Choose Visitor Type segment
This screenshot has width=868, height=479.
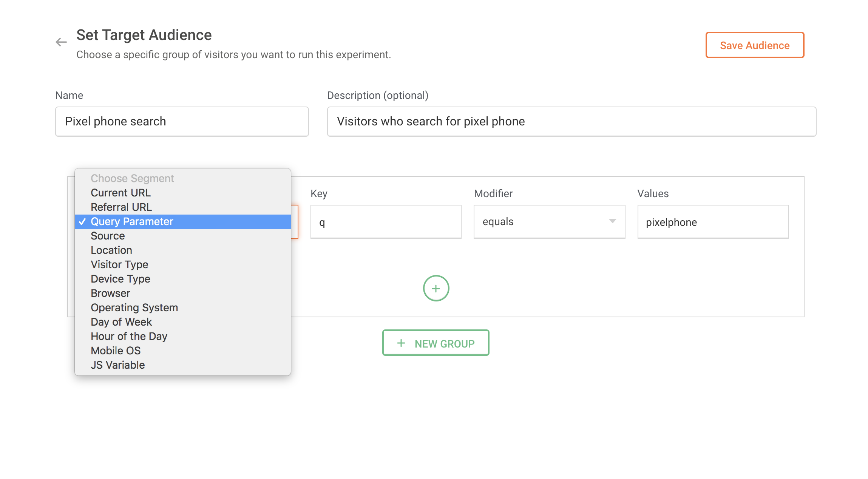pyautogui.click(x=119, y=264)
